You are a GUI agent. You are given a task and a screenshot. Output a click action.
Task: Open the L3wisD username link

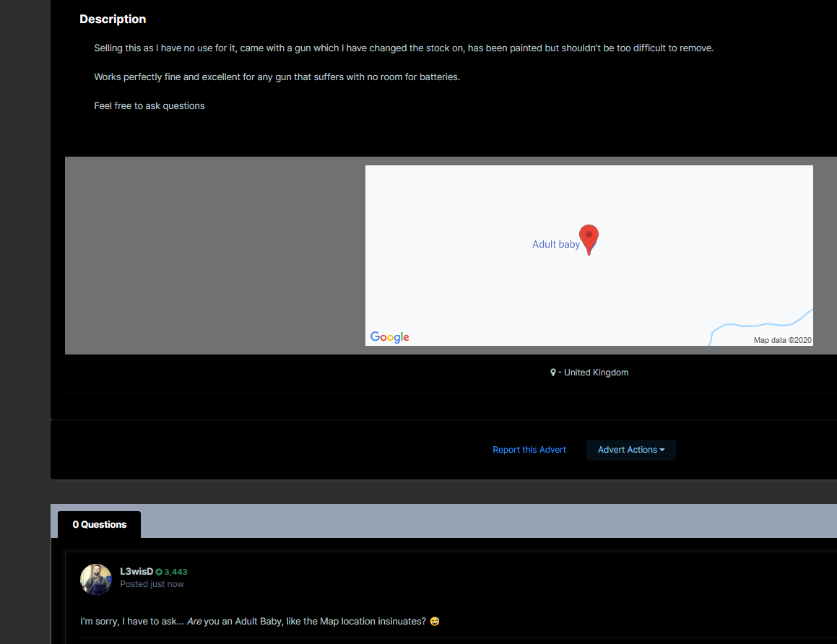click(136, 571)
